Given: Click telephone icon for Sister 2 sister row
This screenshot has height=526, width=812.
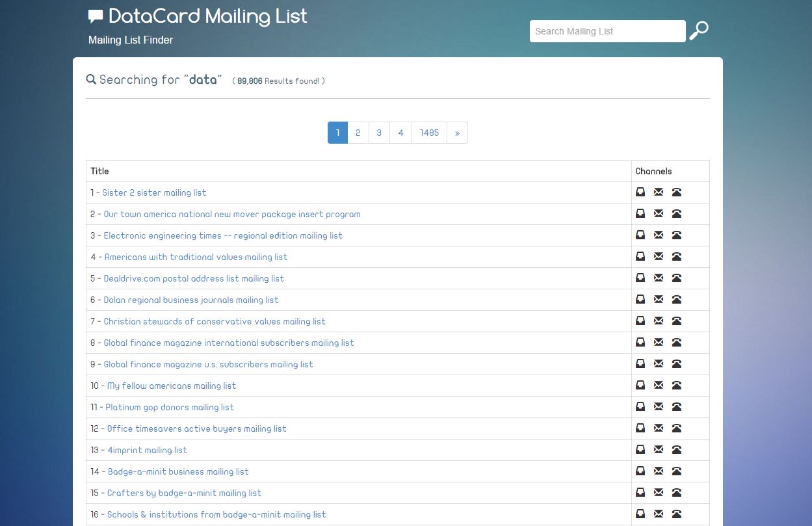Looking at the screenshot, I should tap(677, 192).
